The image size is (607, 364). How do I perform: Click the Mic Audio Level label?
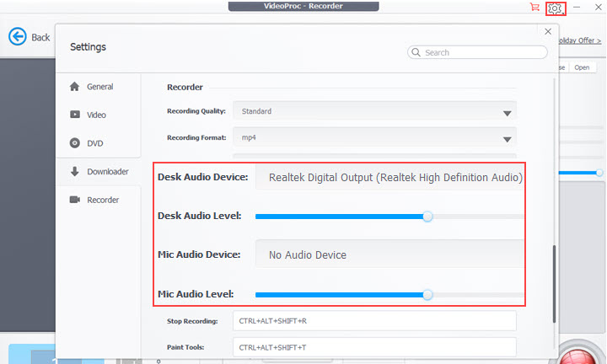pos(196,294)
